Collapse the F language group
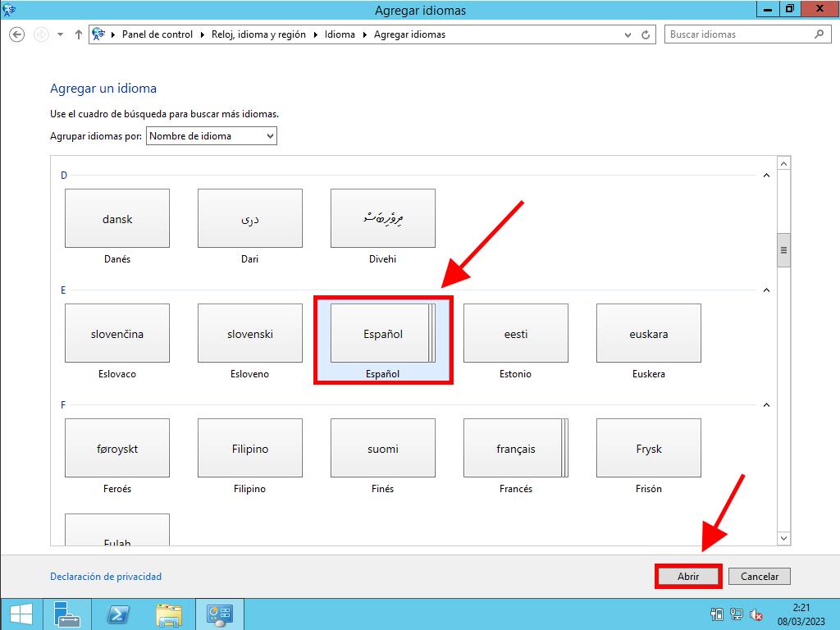The height and width of the screenshot is (630, 840). [767, 405]
